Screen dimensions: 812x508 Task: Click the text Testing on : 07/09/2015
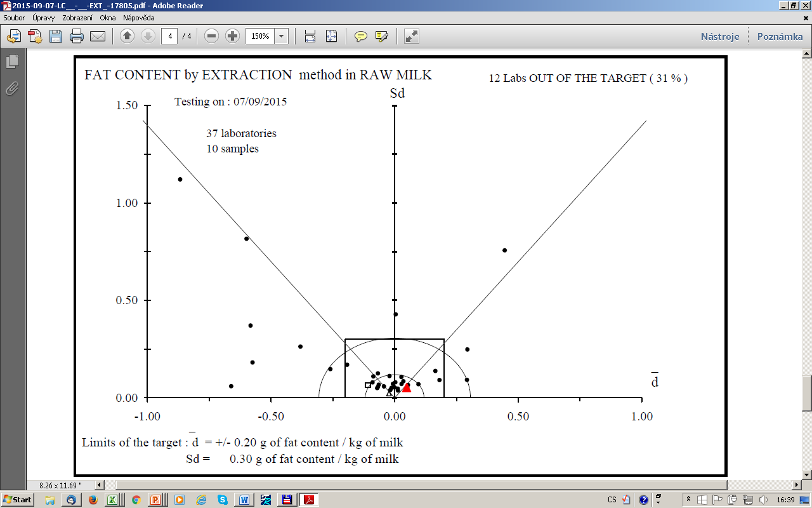[231, 102]
